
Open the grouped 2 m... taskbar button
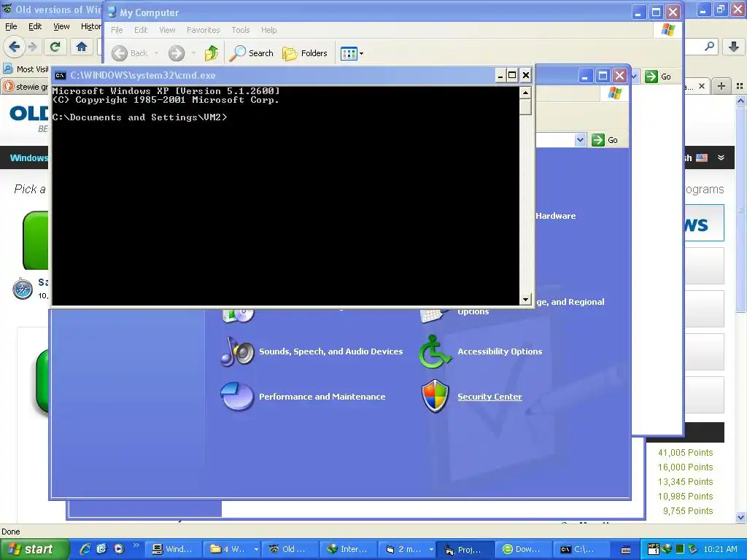click(406, 549)
